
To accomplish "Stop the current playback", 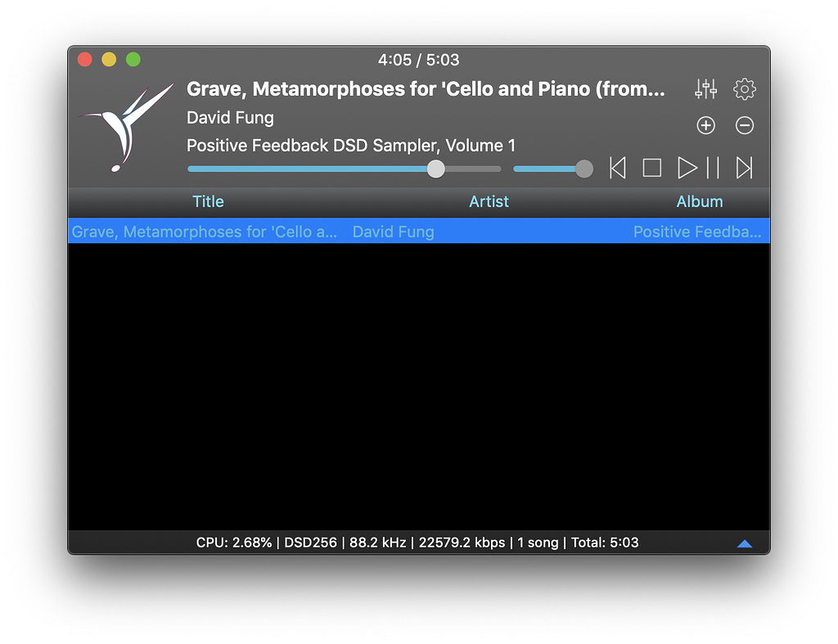I will coord(652,168).
